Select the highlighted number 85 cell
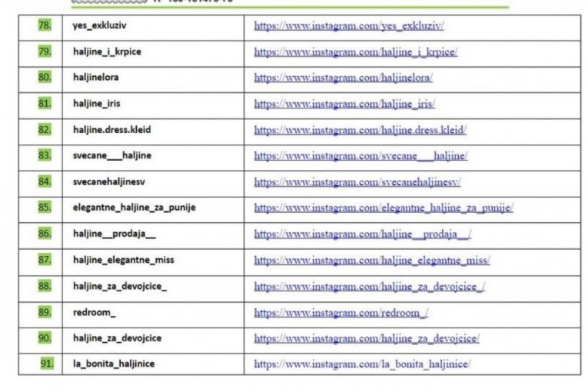 45,207
